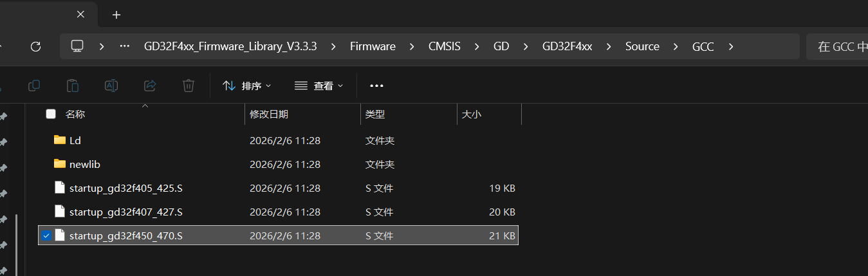
Task: Open the three-dot more options menu
Action: [x=377, y=86]
